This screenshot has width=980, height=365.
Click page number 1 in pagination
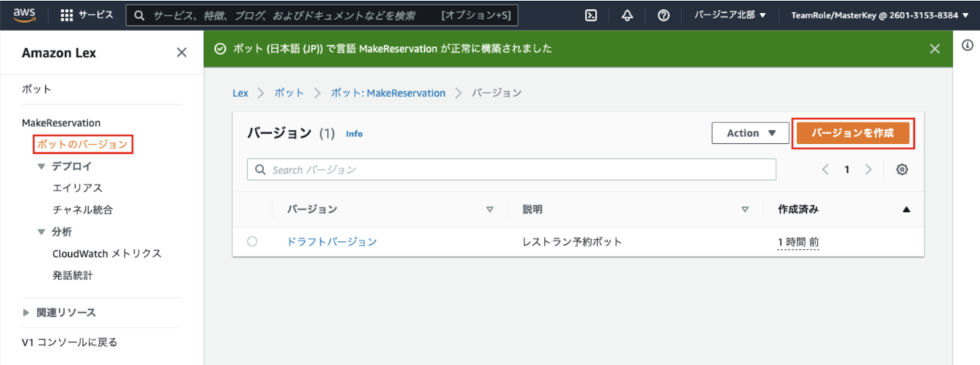tap(847, 170)
